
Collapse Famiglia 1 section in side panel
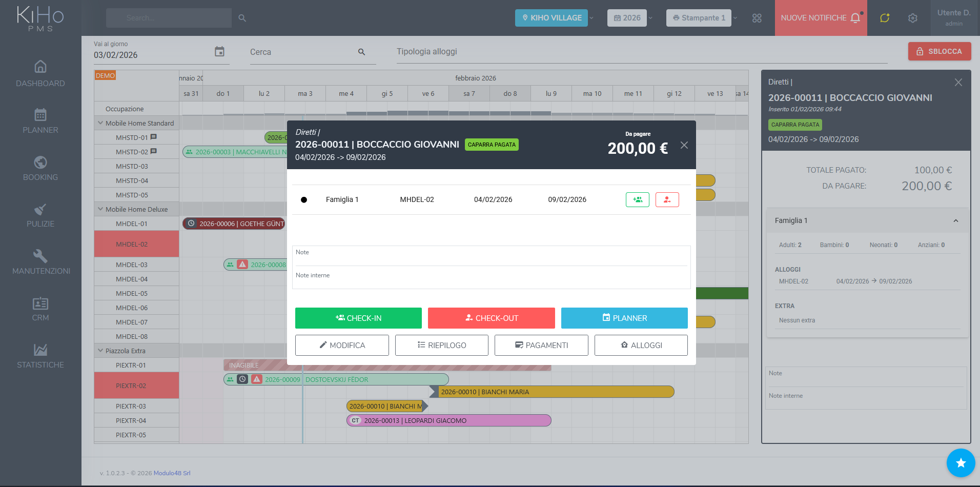coord(956,221)
